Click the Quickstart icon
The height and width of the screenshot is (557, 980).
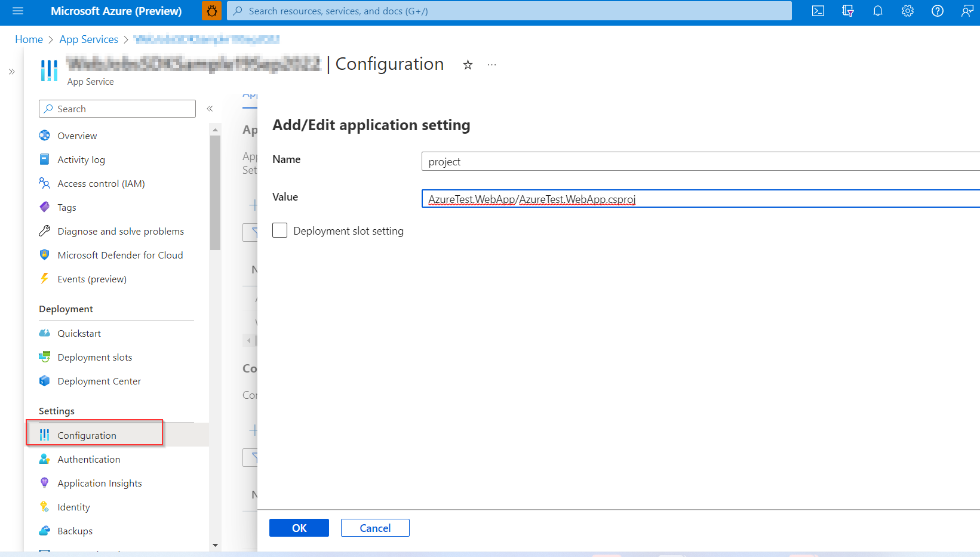(x=45, y=333)
